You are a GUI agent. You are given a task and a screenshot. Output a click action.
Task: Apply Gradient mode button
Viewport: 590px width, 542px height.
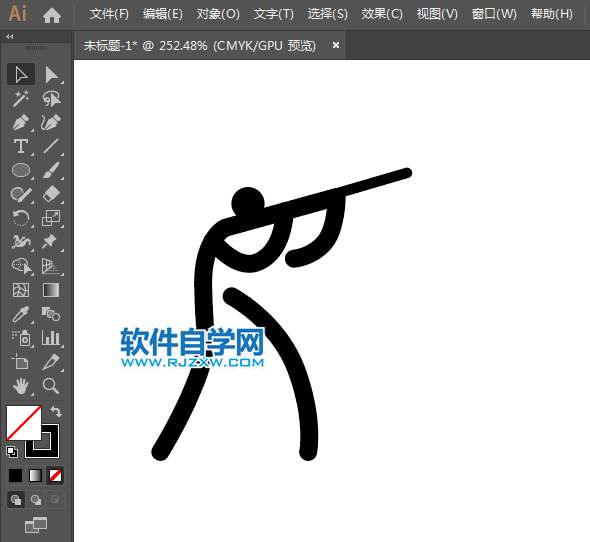pyautogui.click(x=35, y=475)
